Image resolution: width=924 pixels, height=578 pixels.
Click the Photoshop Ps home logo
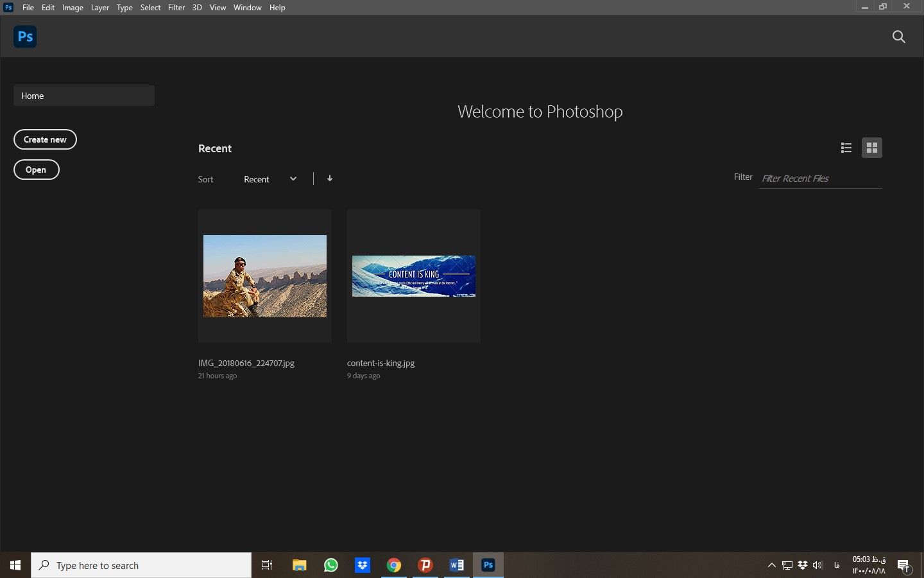25,37
